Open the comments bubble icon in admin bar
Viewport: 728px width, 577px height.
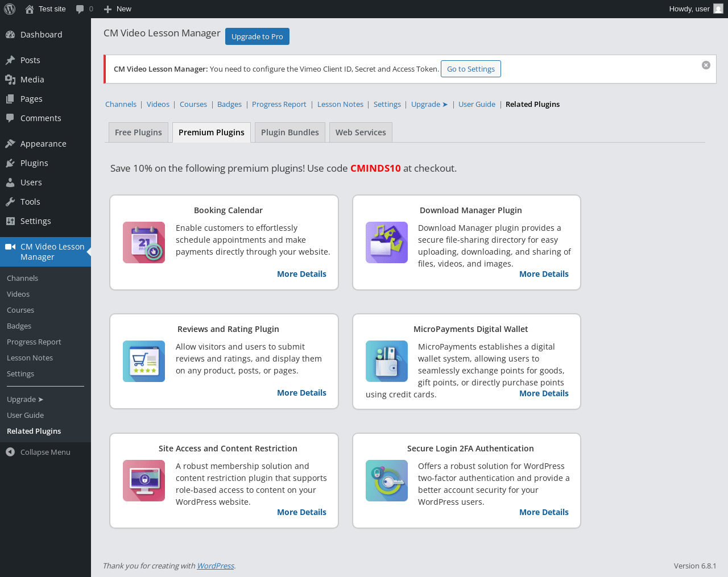[x=80, y=9]
